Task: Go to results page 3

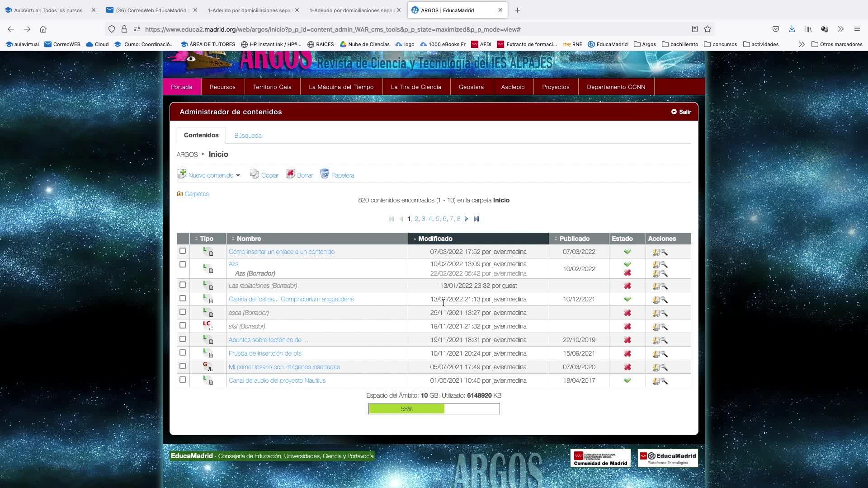Action: (x=423, y=219)
